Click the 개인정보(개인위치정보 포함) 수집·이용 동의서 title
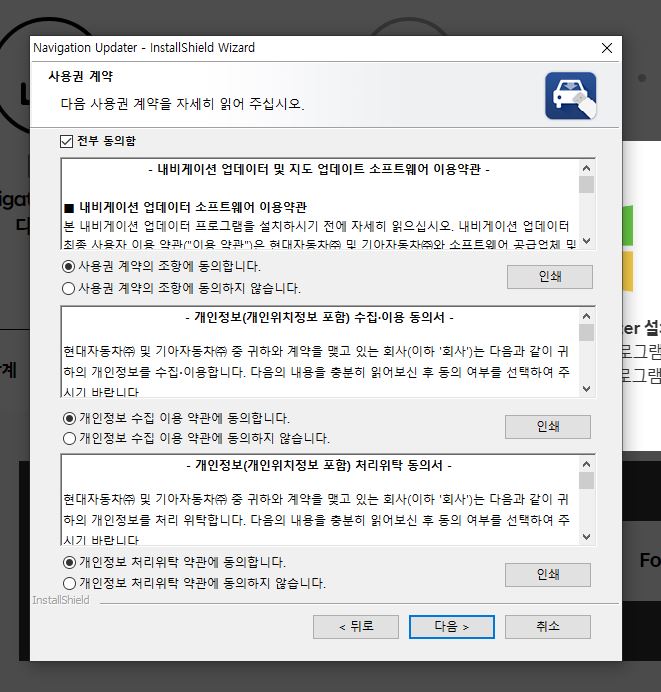This screenshot has width=661, height=692. (319, 317)
